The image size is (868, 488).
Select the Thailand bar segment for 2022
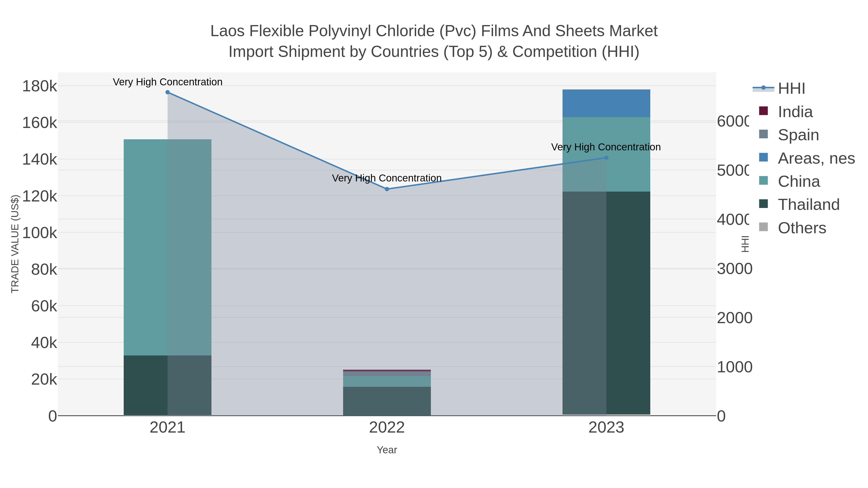[x=387, y=401]
